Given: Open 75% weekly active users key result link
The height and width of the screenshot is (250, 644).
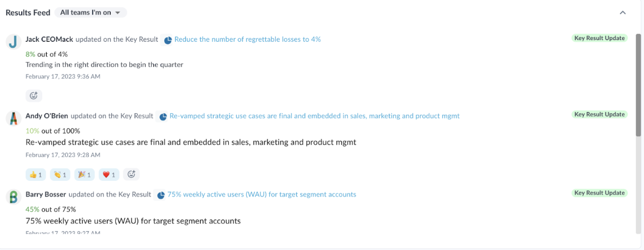Looking at the screenshot, I should click(262, 194).
